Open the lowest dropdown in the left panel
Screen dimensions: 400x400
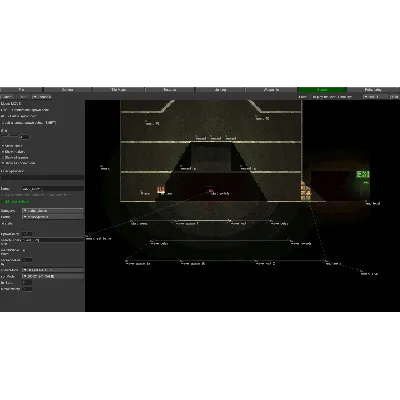click(53, 276)
